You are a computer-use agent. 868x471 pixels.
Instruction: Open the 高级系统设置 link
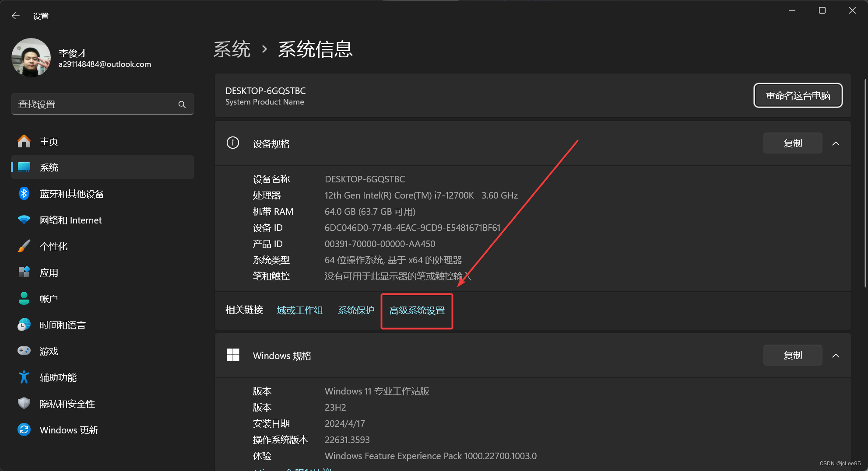click(417, 311)
